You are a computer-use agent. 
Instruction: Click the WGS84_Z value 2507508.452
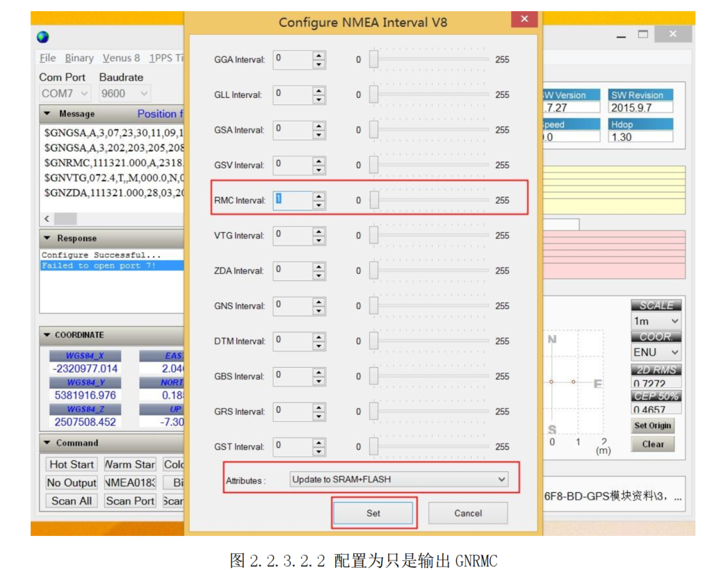pos(86,422)
